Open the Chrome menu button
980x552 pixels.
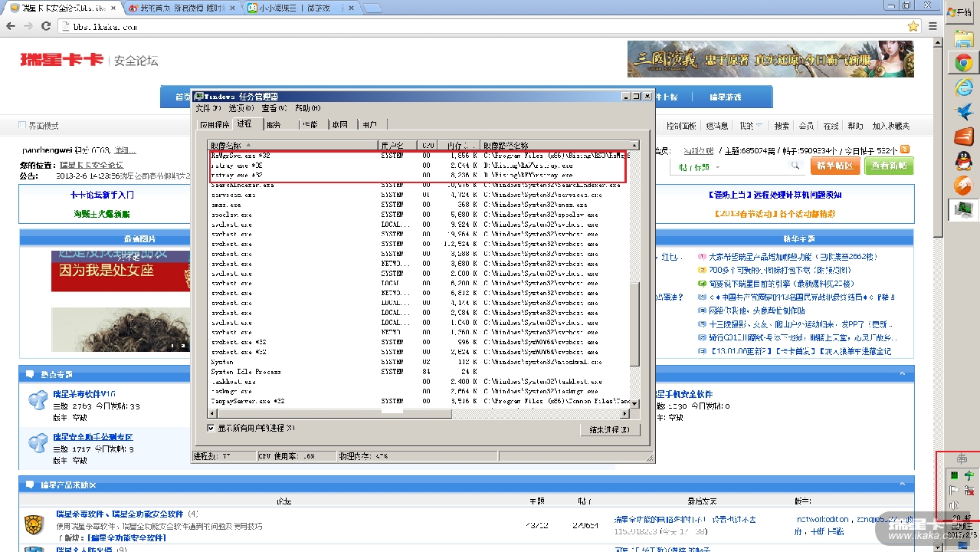pyautogui.click(x=932, y=26)
